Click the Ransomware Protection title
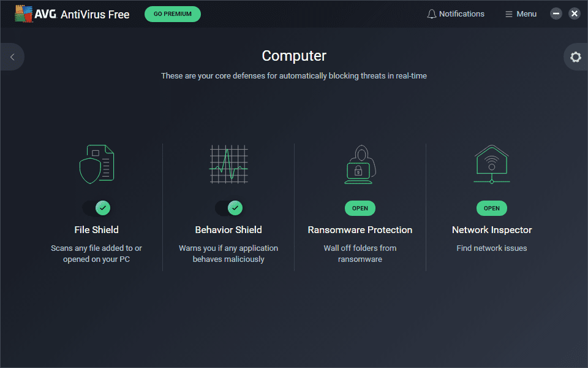 pyautogui.click(x=360, y=230)
